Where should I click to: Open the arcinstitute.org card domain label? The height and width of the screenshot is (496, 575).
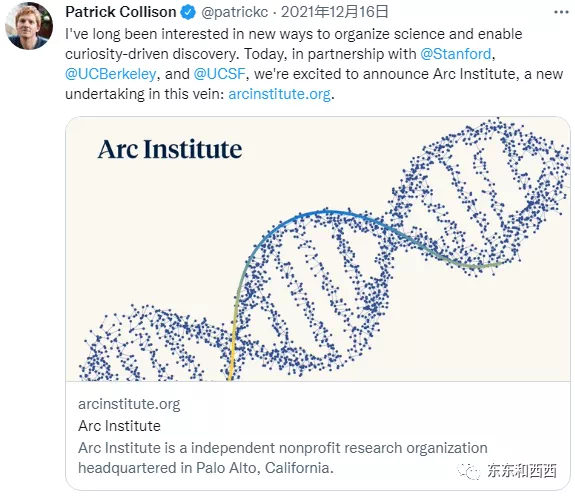click(x=129, y=404)
